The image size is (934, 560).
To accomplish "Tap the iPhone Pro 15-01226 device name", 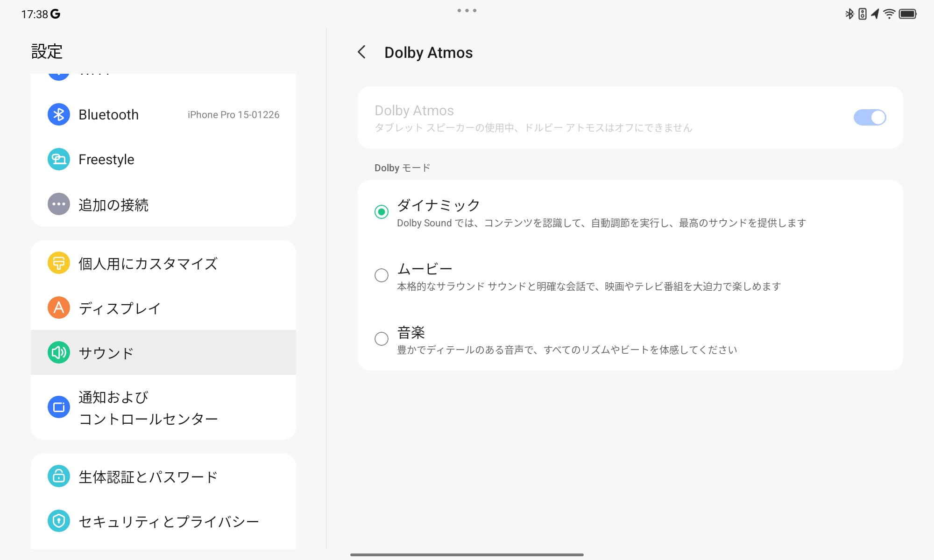I will (x=233, y=115).
